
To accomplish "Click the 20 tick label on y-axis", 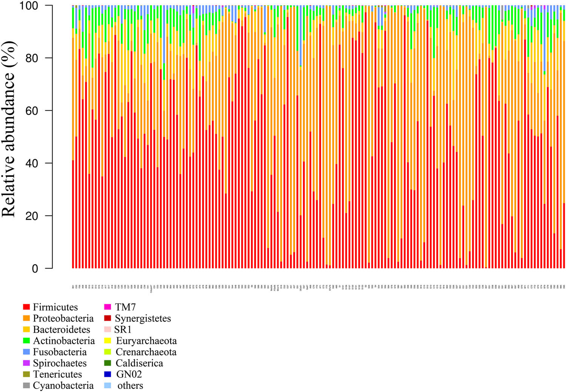I will click(x=32, y=216).
